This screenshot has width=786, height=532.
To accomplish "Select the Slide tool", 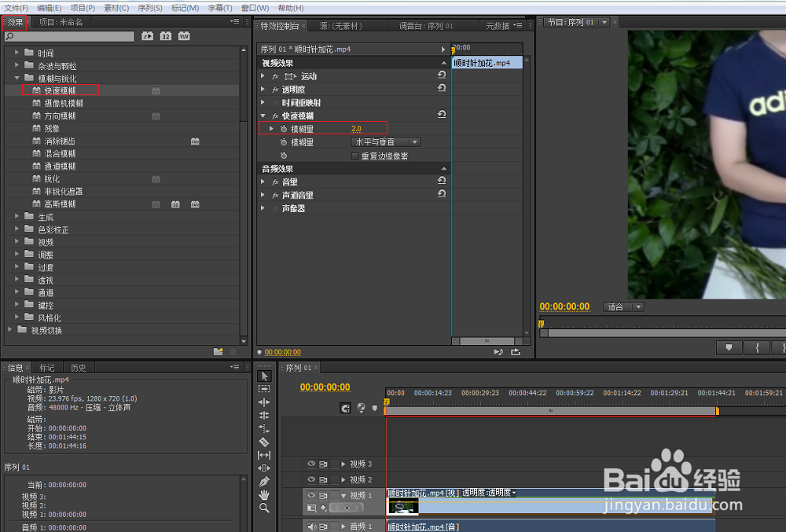I will coord(264,468).
